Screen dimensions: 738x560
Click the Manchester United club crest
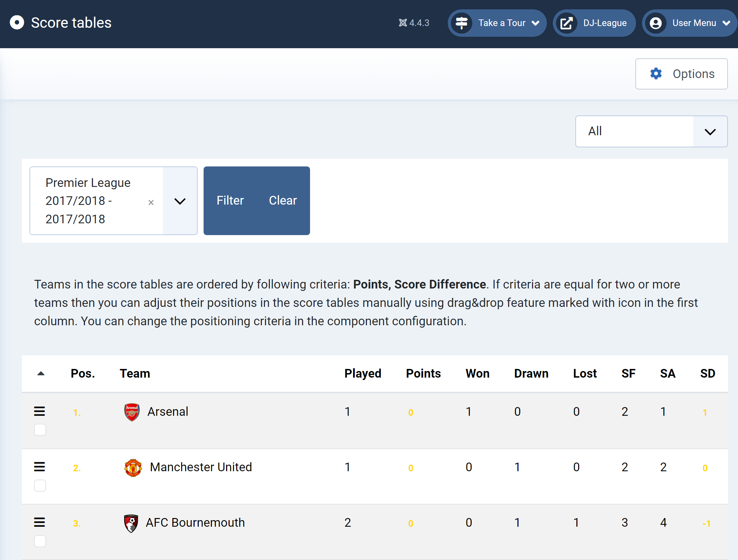(133, 468)
